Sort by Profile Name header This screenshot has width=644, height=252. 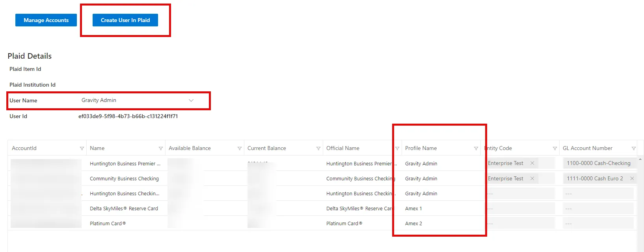point(421,148)
